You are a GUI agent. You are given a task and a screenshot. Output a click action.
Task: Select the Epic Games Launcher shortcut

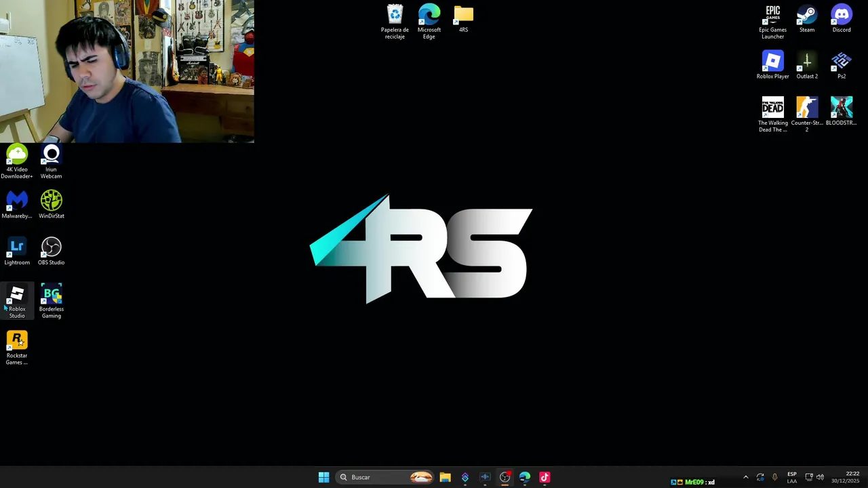772,22
